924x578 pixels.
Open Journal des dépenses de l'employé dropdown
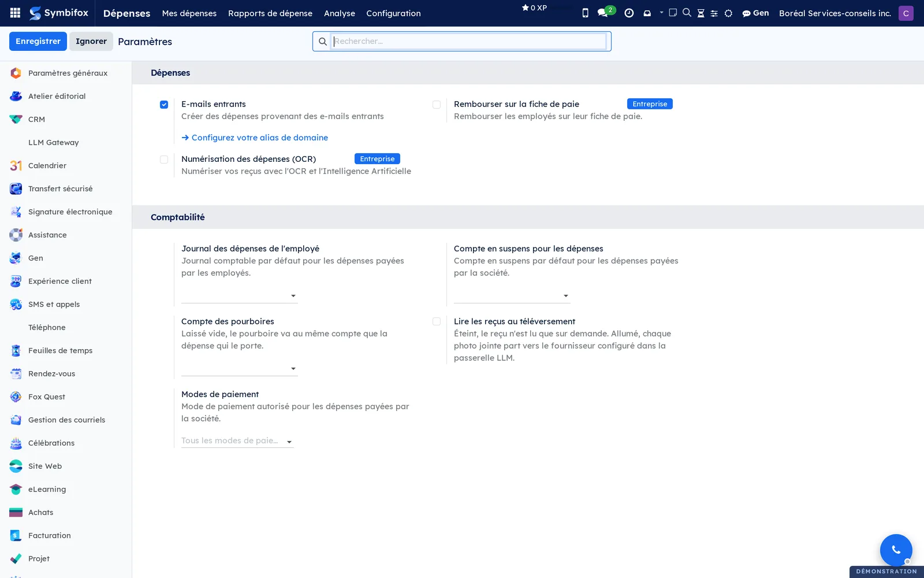(239, 295)
